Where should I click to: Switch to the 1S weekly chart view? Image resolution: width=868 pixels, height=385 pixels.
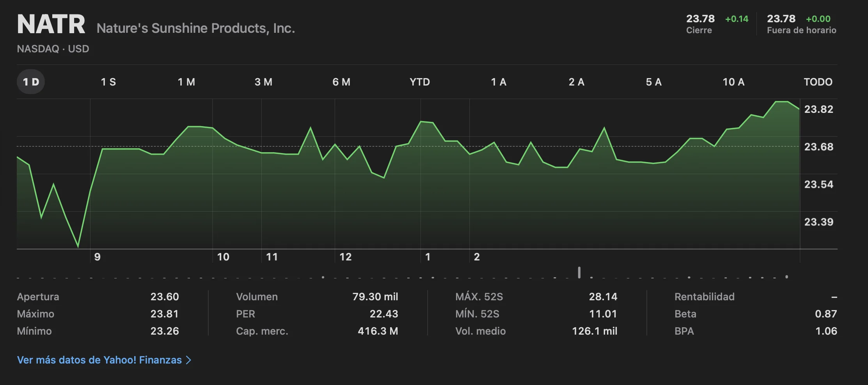[108, 82]
